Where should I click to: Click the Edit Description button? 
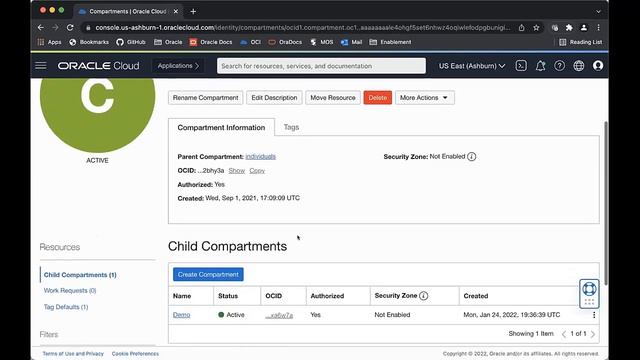[274, 98]
